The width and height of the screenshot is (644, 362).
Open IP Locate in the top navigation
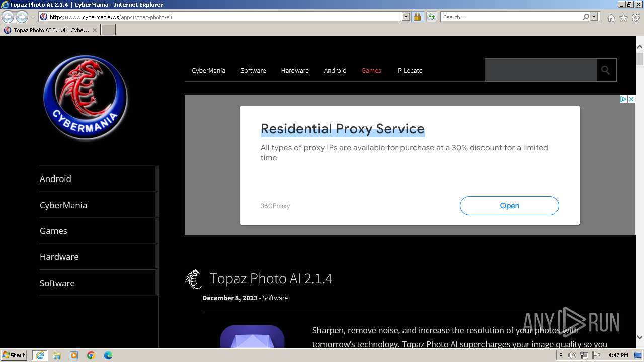coord(409,70)
